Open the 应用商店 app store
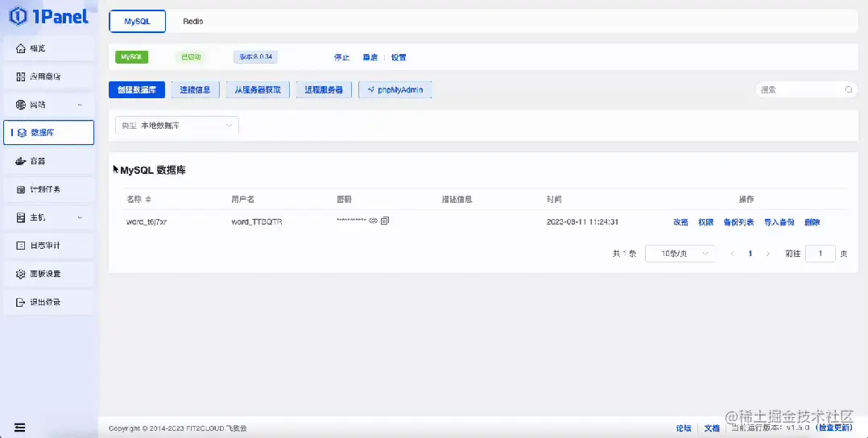 48,77
